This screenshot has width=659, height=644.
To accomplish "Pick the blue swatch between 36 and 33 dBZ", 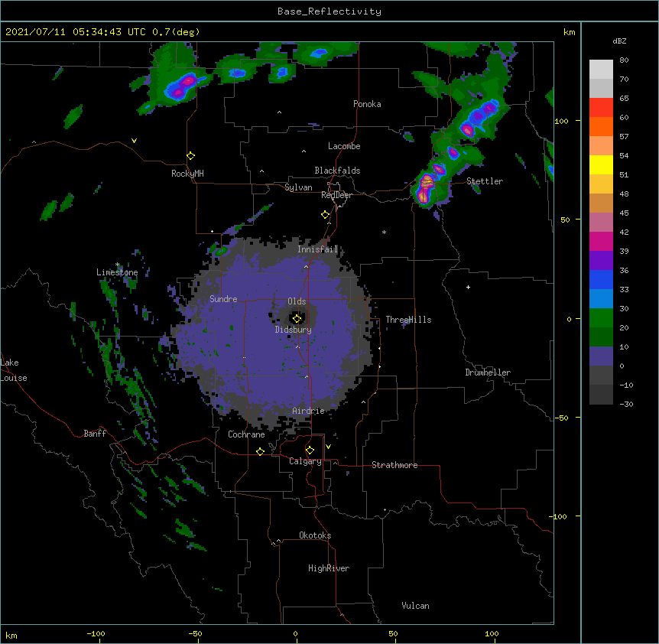I will point(601,279).
